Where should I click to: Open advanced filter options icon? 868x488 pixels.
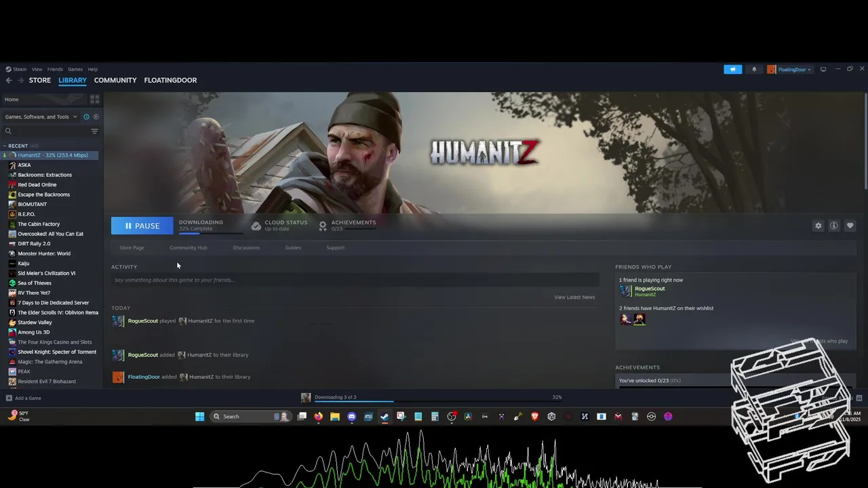(x=94, y=131)
